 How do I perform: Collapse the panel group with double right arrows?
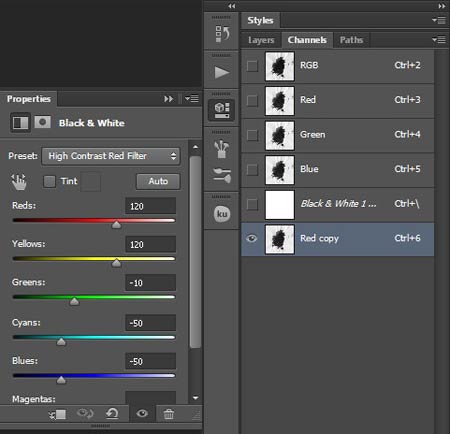click(442, 6)
